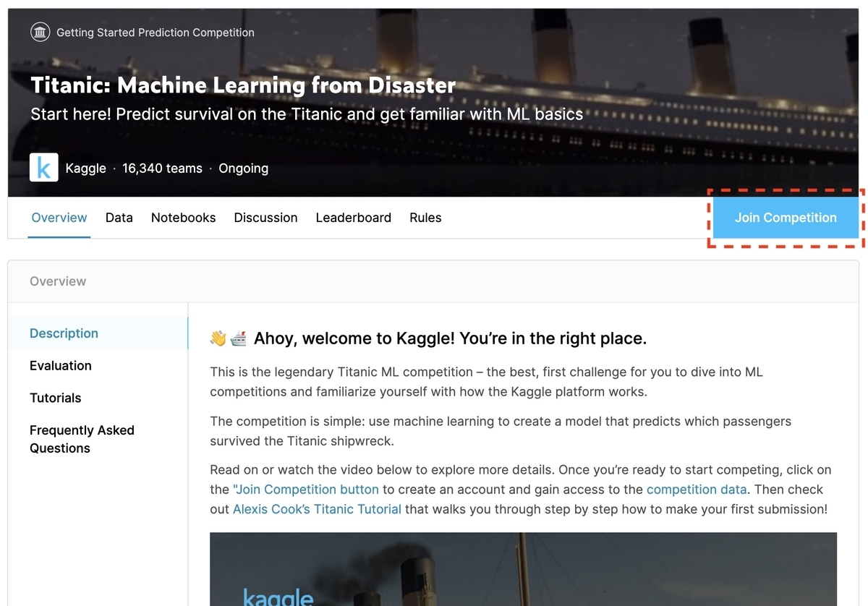Screen dimensions: 868x606
Task: Open the Rules tab
Action: [x=425, y=218]
